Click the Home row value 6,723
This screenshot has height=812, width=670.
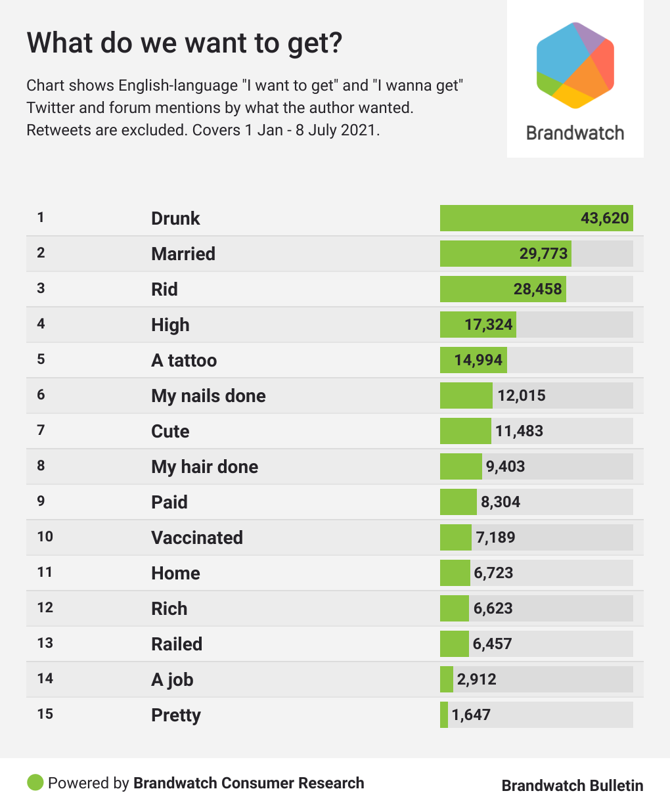click(x=493, y=573)
